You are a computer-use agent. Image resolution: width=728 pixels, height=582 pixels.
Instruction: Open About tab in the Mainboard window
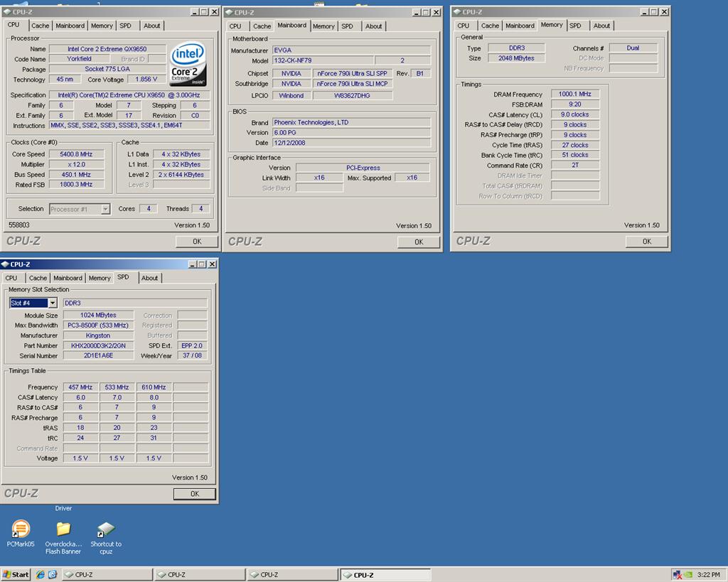374,26
